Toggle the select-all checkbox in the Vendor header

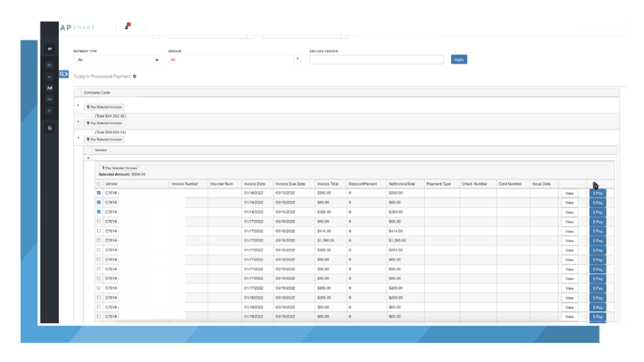click(x=99, y=184)
